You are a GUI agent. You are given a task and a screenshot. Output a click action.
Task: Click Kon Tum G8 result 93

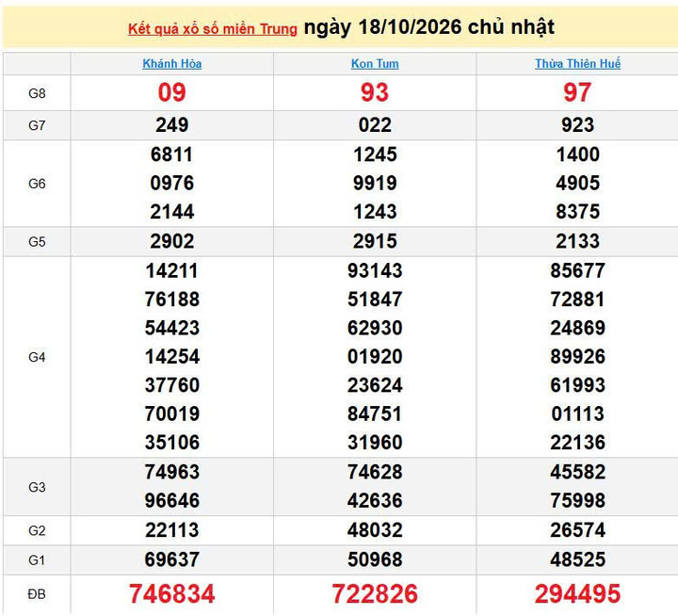pyautogui.click(x=375, y=92)
